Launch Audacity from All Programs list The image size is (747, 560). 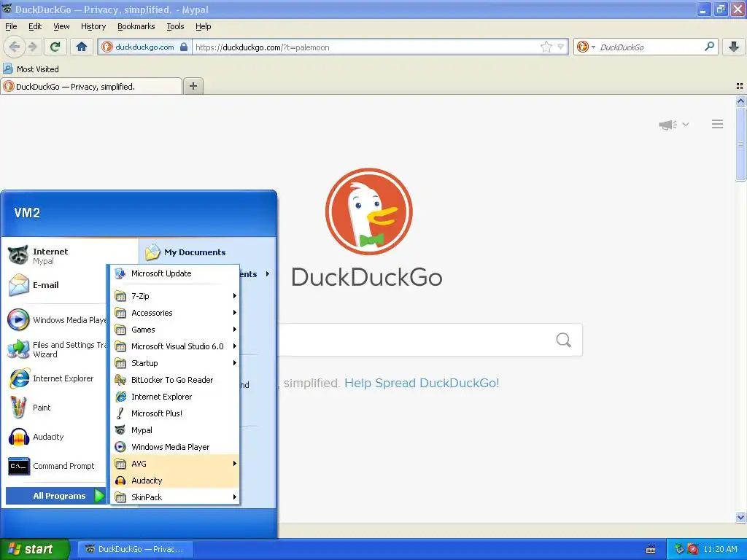click(175, 481)
